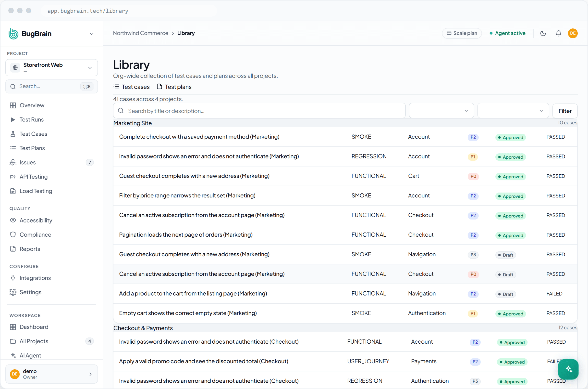Click Draft status on Add a product row
The height and width of the screenshot is (389, 588).
pos(505,294)
